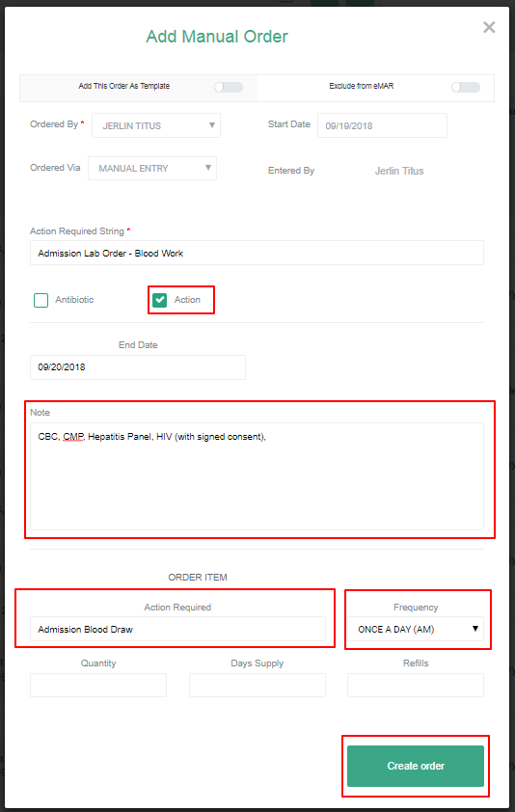This screenshot has width=515, height=812.
Task: Click the Quantity input box
Action: click(x=98, y=685)
